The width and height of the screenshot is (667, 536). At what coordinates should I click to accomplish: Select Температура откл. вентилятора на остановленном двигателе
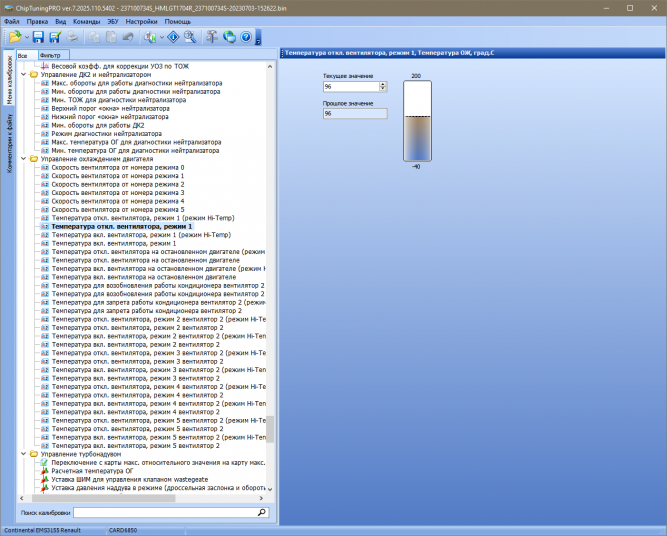click(x=145, y=260)
